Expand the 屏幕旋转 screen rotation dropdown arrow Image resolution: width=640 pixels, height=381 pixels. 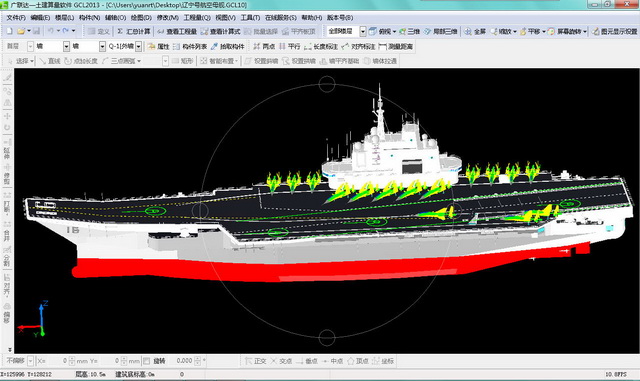click(x=585, y=31)
